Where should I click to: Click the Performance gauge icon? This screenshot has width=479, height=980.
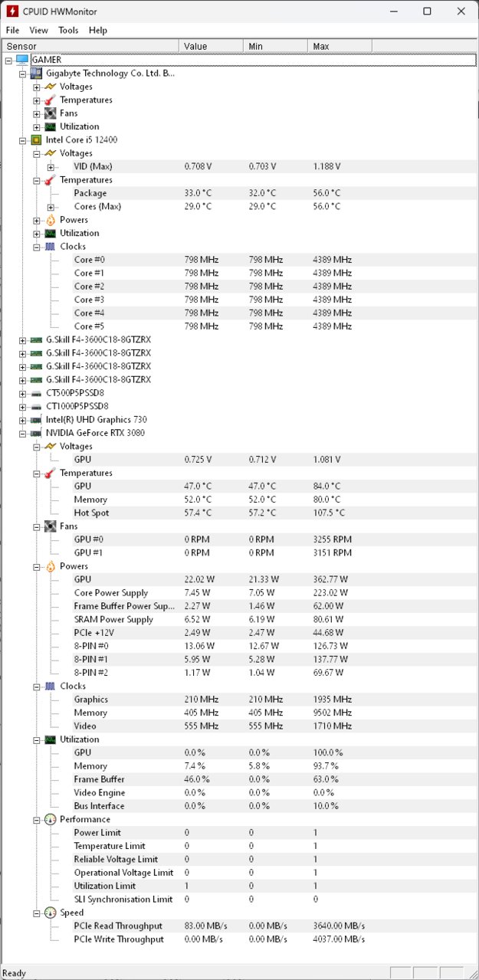(50, 820)
